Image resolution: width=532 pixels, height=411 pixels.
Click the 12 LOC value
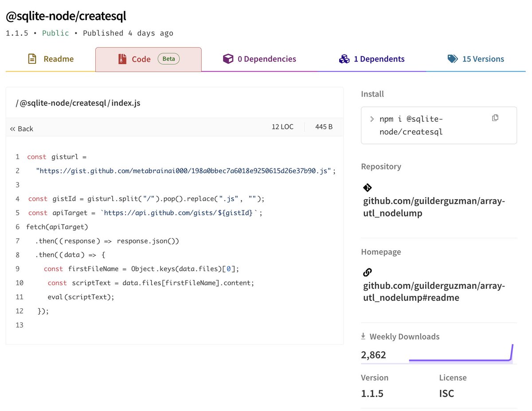point(282,127)
